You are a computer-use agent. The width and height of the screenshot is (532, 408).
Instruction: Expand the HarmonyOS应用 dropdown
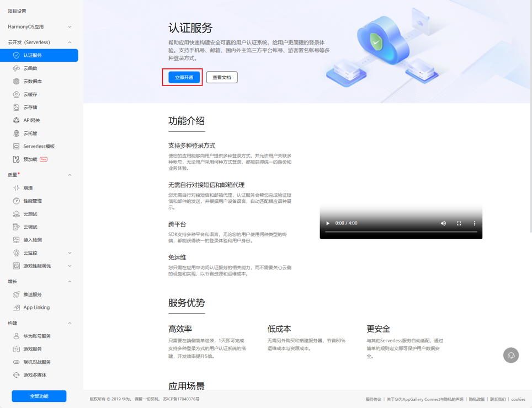pyautogui.click(x=70, y=26)
